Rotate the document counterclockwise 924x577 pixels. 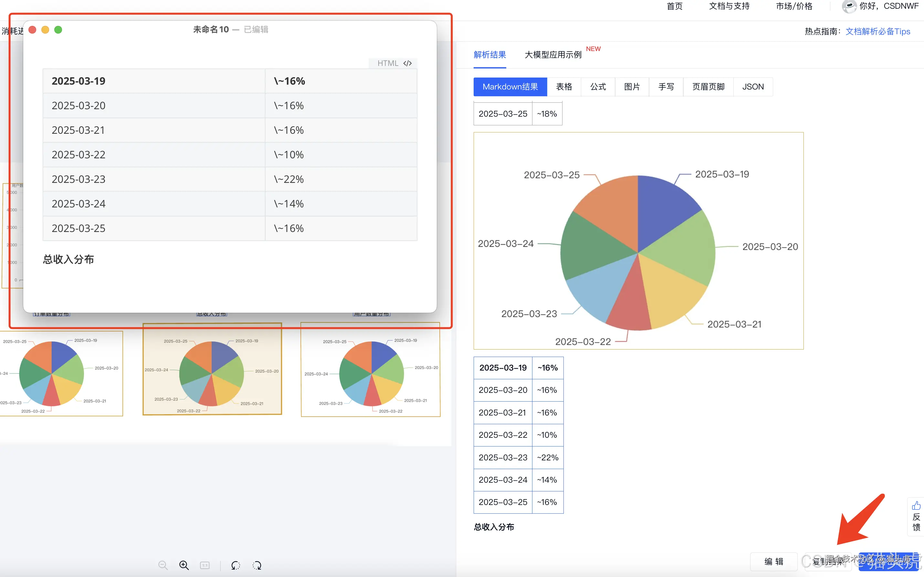click(x=236, y=565)
